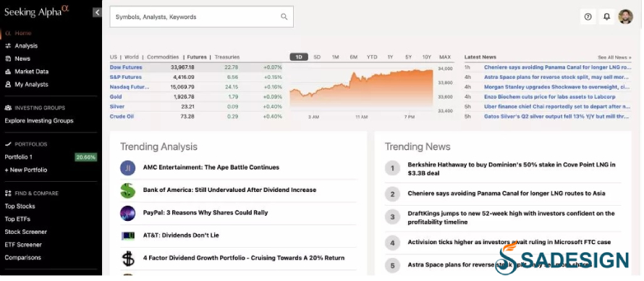Open the user profile avatar

pos(625,17)
